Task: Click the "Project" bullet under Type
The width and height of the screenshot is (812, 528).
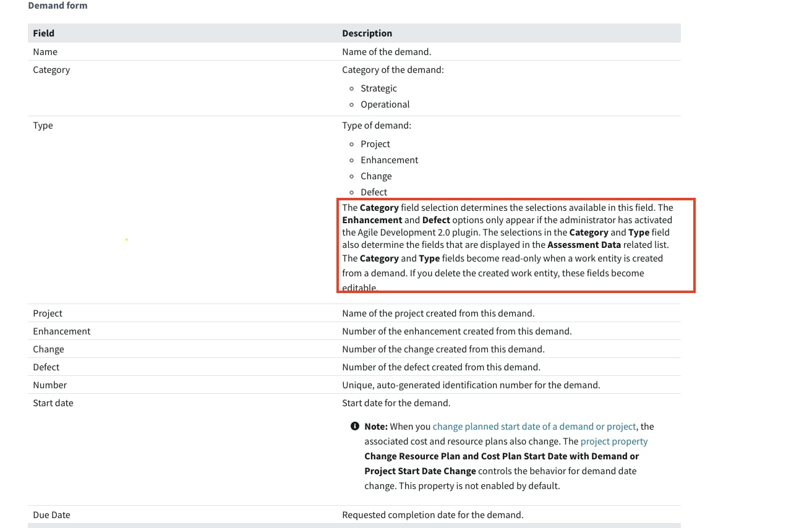Action: (x=375, y=143)
